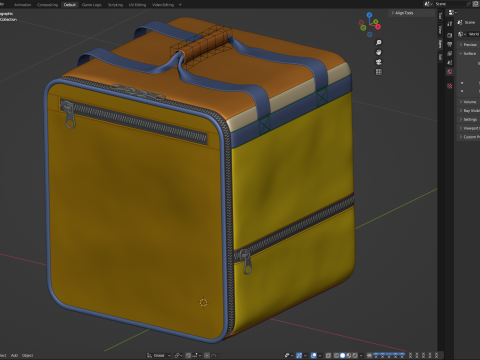The image size is (480, 360).
Task: Switch to the UV Editing workspace tab
Action: pyautogui.click(x=137, y=5)
